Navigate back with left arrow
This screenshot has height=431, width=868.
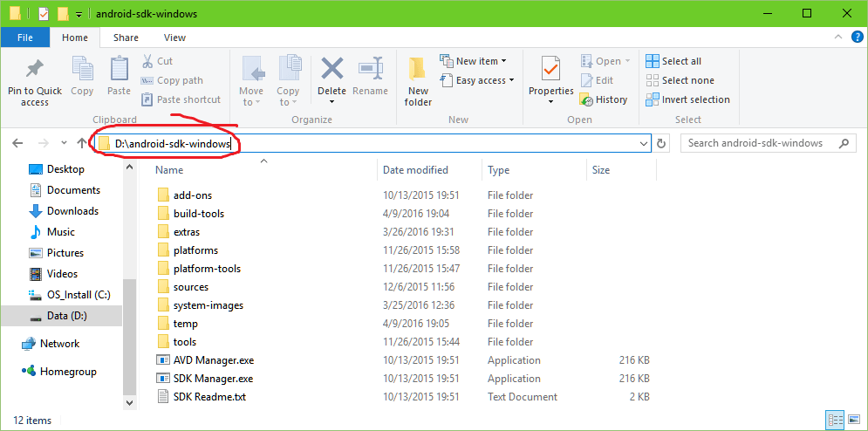click(17, 143)
